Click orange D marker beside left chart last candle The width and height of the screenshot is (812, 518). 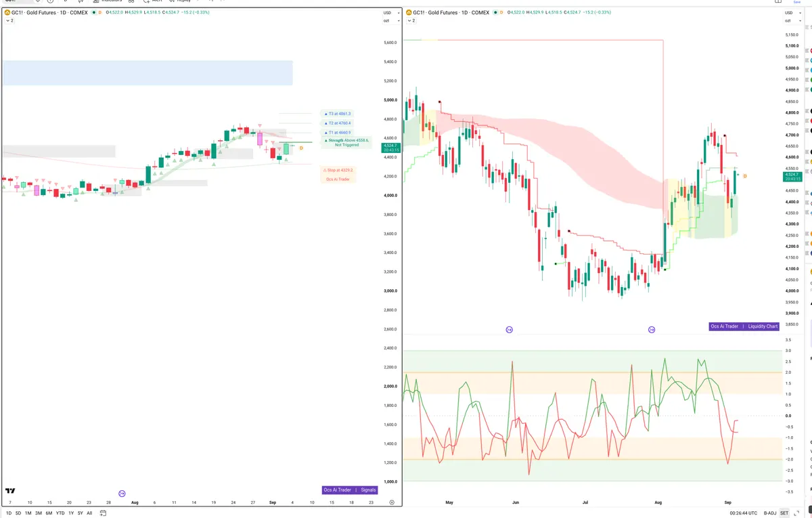point(301,147)
